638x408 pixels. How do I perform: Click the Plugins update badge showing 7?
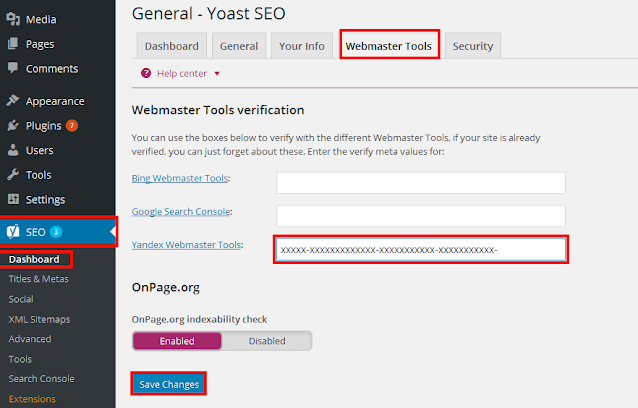point(72,126)
